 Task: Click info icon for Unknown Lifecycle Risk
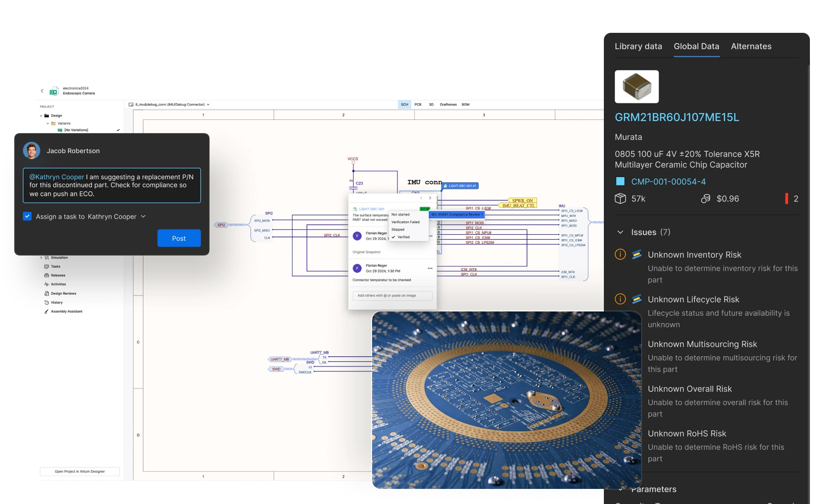coord(620,299)
